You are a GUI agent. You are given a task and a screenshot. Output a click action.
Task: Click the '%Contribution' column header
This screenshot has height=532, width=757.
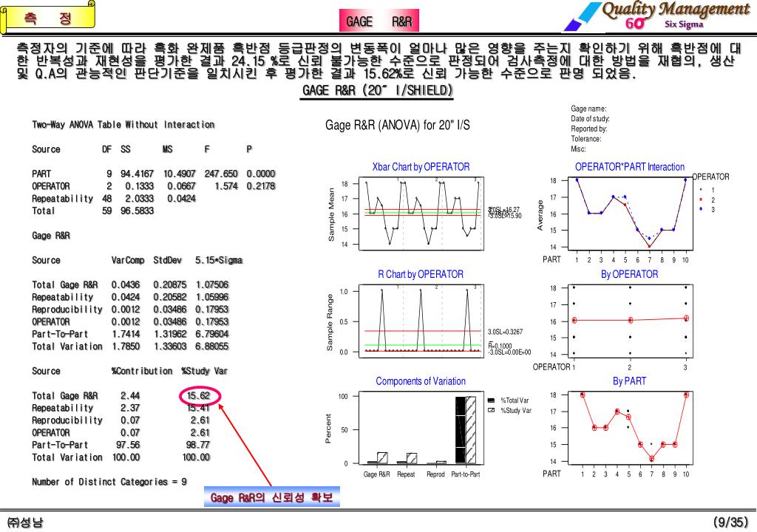[x=142, y=371]
